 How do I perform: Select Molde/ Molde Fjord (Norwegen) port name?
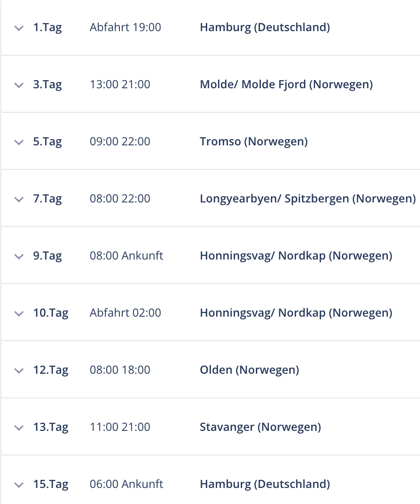[x=286, y=84]
